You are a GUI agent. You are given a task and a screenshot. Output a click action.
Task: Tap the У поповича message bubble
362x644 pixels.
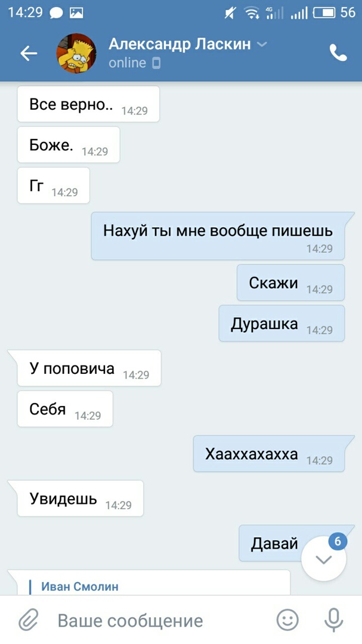point(85,368)
